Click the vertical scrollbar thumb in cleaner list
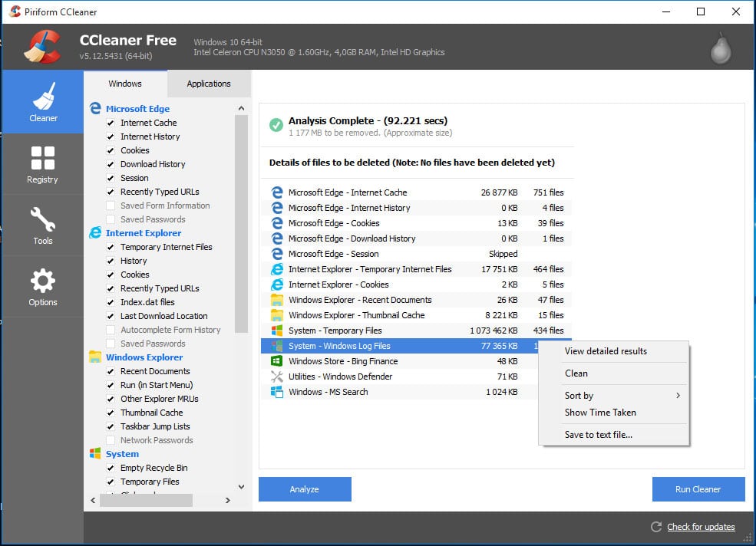This screenshot has width=756, height=546. [241, 224]
